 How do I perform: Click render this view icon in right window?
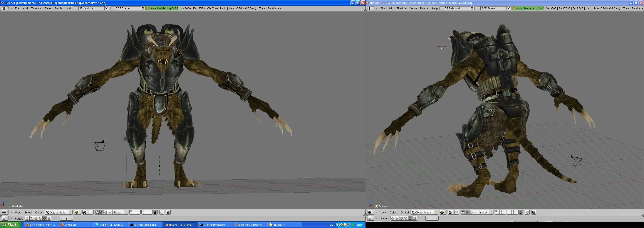(534, 212)
